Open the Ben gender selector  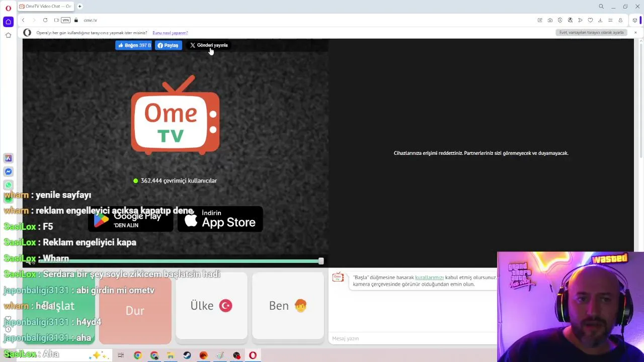[288, 306]
